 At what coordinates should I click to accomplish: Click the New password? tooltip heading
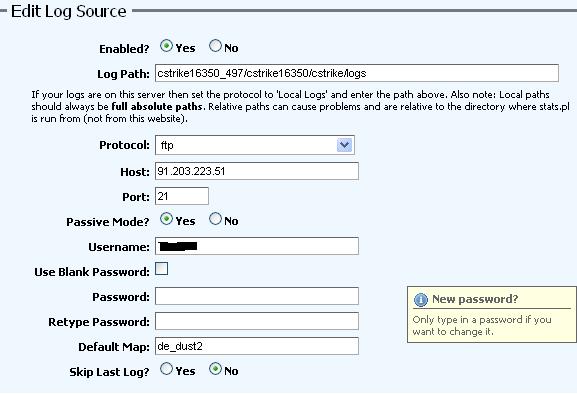pyautogui.click(x=475, y=299)
